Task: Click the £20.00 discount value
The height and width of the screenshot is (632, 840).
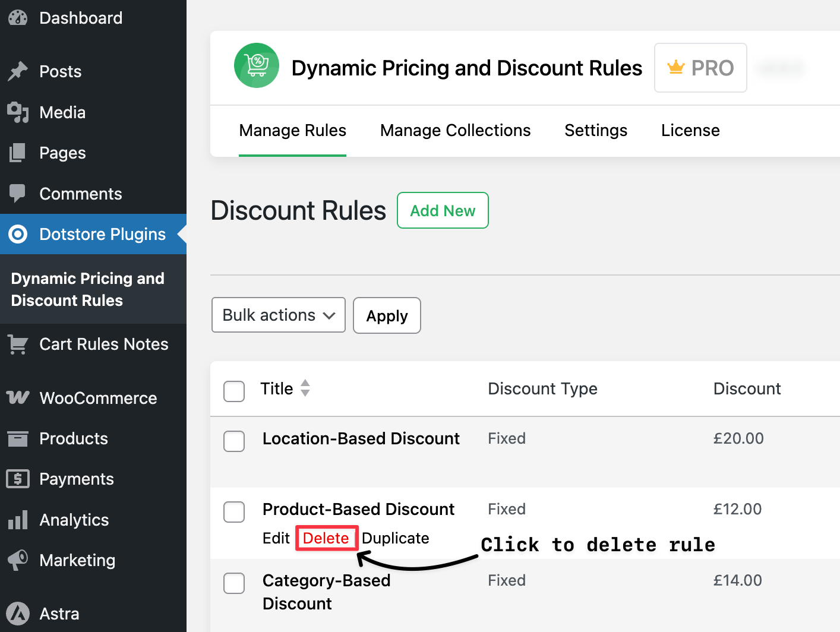Action: (738, 438)
